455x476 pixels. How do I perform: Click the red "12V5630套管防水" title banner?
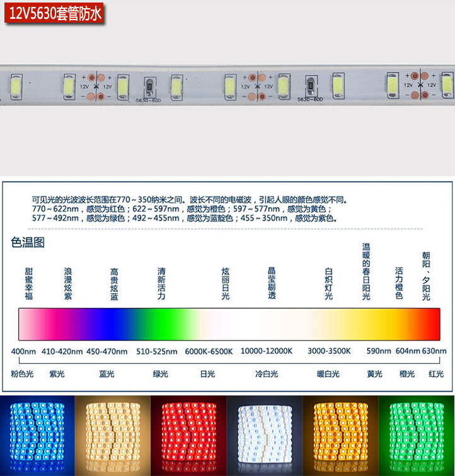(54, 12)
